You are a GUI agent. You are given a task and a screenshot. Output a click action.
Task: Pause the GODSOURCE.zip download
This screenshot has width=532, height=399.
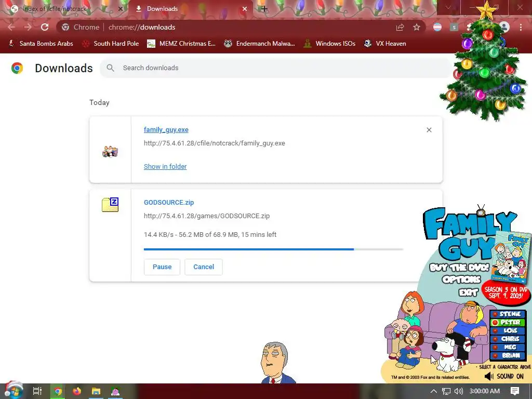coord(162,267)
